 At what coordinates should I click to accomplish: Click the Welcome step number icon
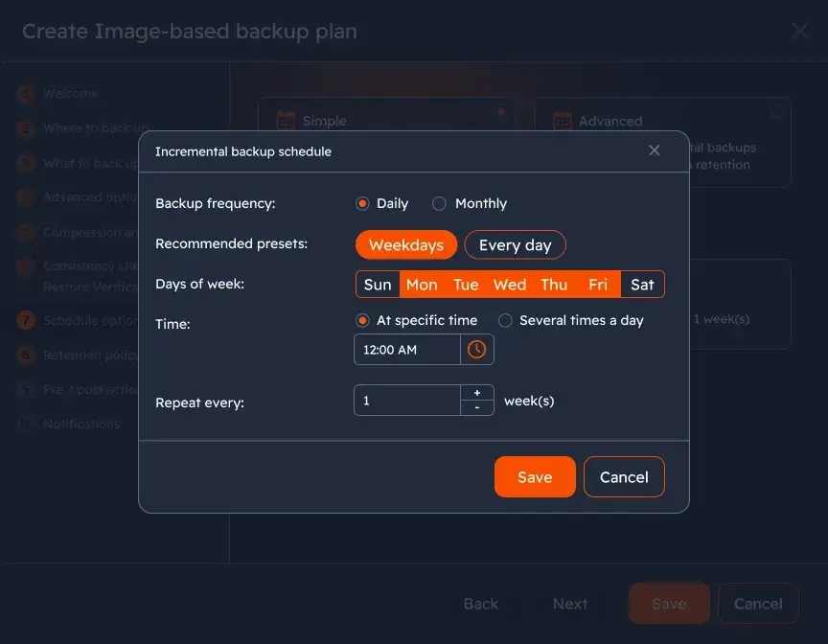click(24, 94)
